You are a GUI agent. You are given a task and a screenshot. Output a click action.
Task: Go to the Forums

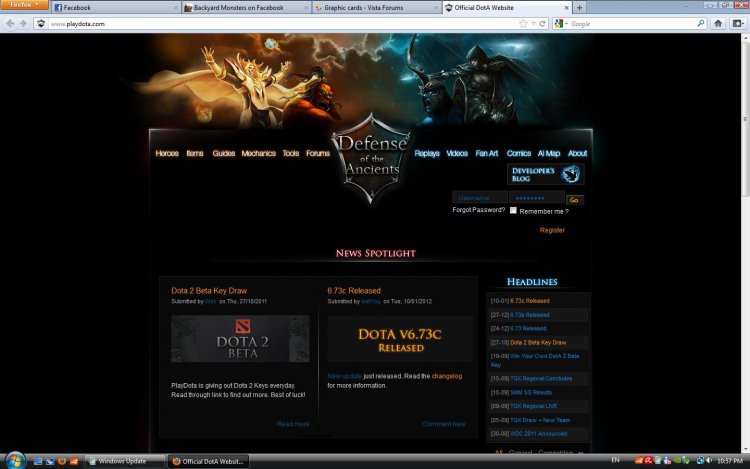pos(318,153)
